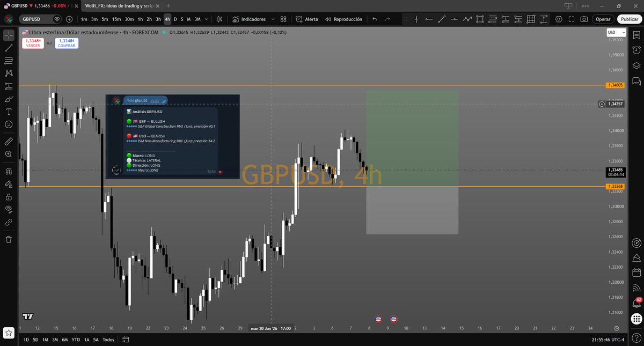Image resolution: width=644 pixels, height=346 pixels.
Task: Expand the Indicadores favorites dropdown arrow
Action: (x=273, y=19)
